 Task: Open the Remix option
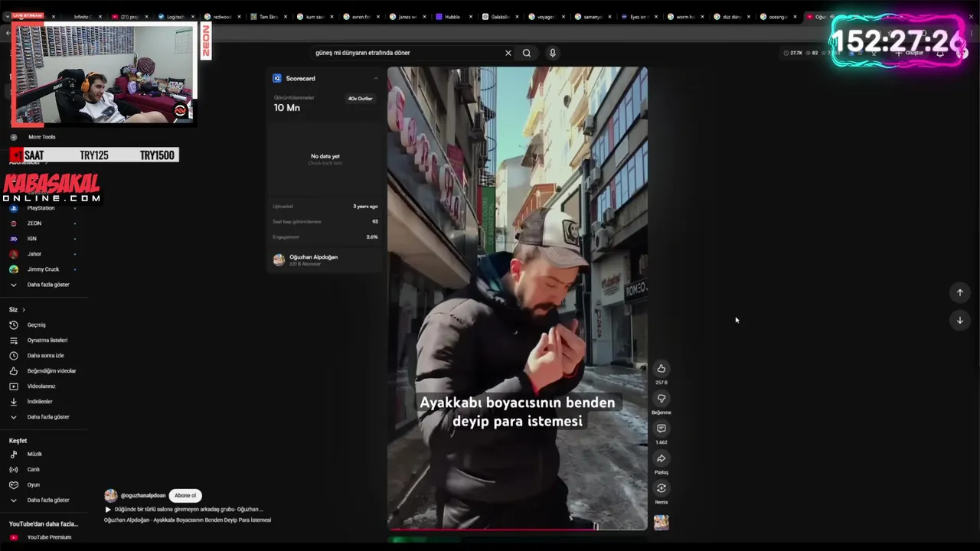coord(661,488)
